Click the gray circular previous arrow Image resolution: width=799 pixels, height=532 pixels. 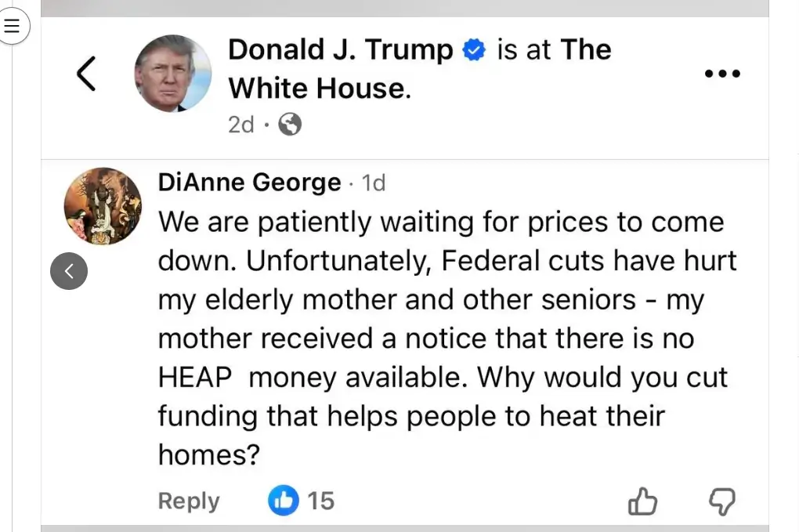pyautogui.click(x=69, y=271)
